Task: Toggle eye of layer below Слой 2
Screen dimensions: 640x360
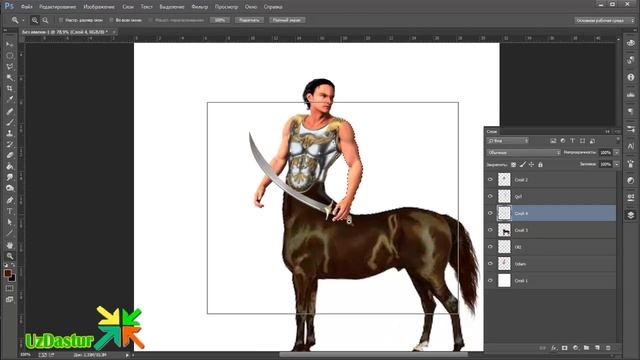Action: (x=490, y=196)
